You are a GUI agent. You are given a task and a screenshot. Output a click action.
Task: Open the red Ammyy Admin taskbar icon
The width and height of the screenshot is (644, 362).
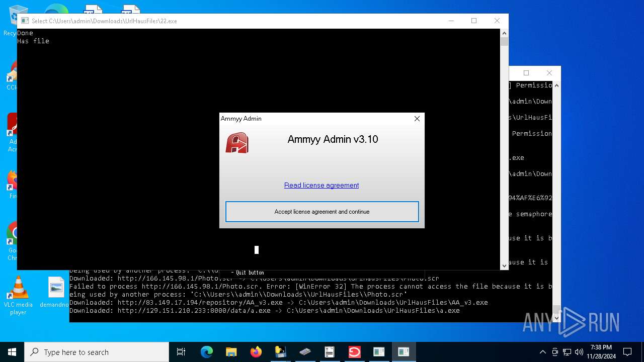[x=354, y=352]
